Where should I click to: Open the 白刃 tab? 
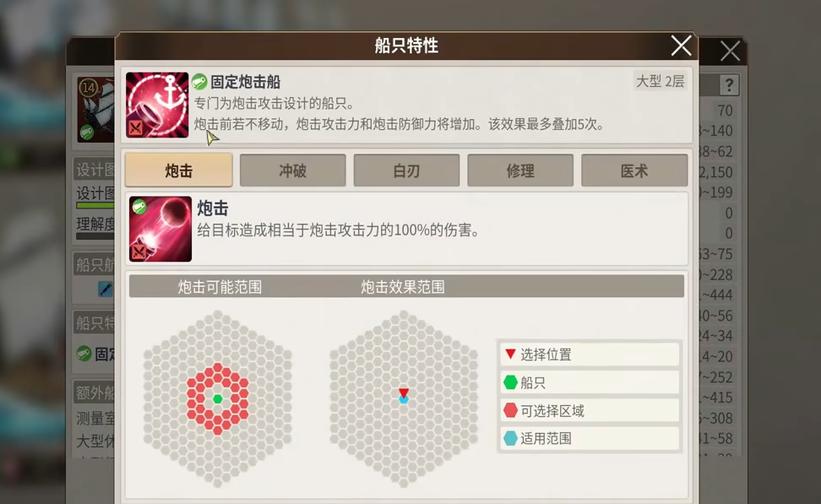pos(406,170)
